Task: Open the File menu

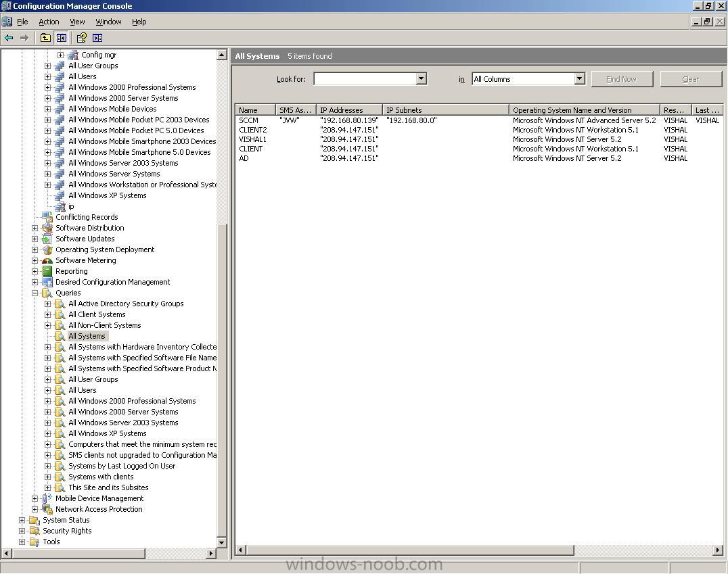Action: click(x=22, y=22)
